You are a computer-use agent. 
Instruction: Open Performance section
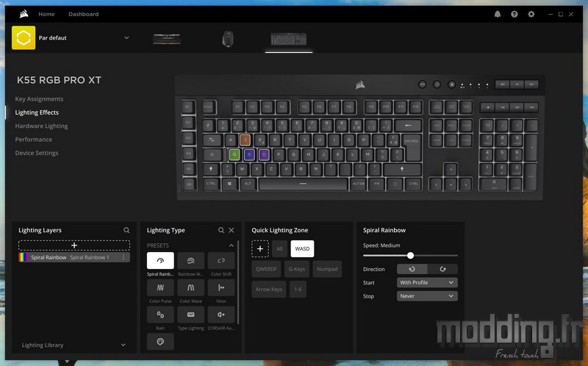(33, 140)
